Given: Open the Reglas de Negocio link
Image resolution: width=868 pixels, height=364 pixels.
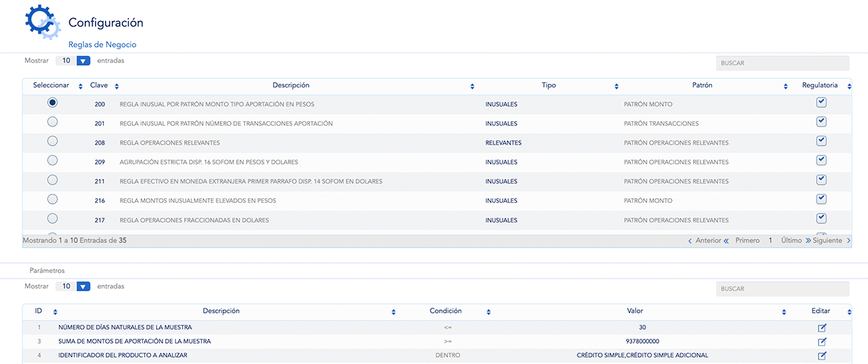Looking at the screenshot, I should [x=102, y=45].
